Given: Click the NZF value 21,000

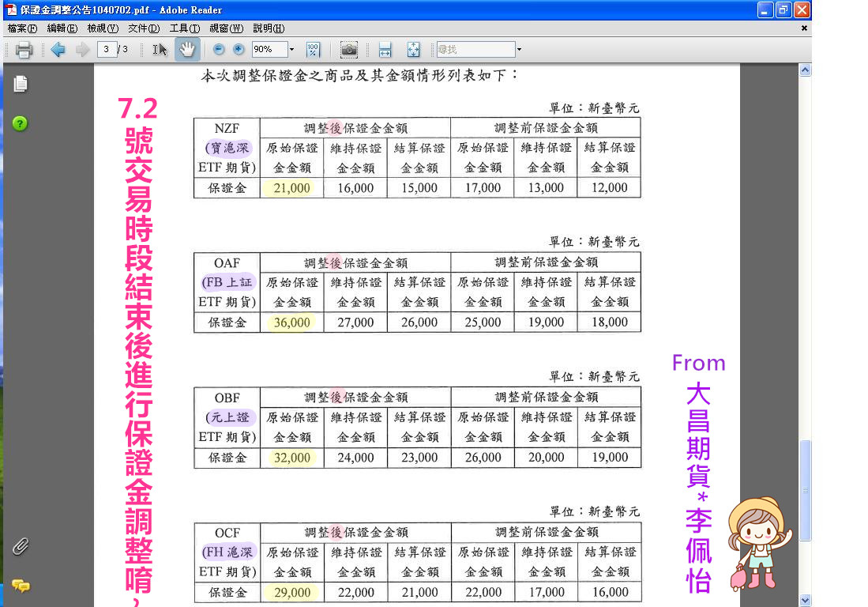Looking at the screenshot, I should tap(291, 188).
